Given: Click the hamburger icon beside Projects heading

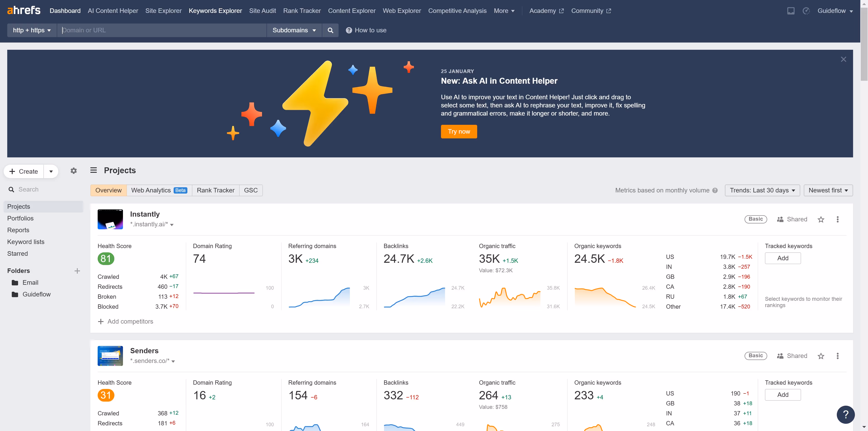Looking at the screenshot, I should (x=93, y=170).
